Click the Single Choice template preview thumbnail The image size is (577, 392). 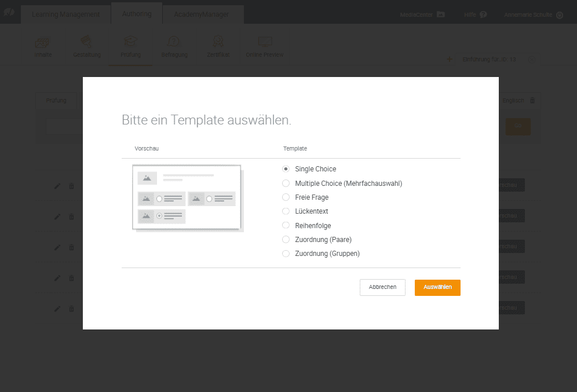click(x=187, y=197)
